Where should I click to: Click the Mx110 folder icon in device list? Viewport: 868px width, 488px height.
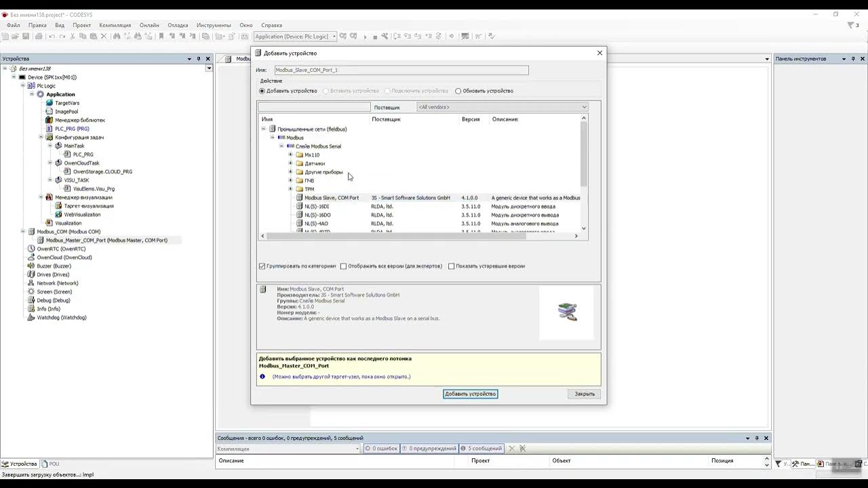coord(300,155)
